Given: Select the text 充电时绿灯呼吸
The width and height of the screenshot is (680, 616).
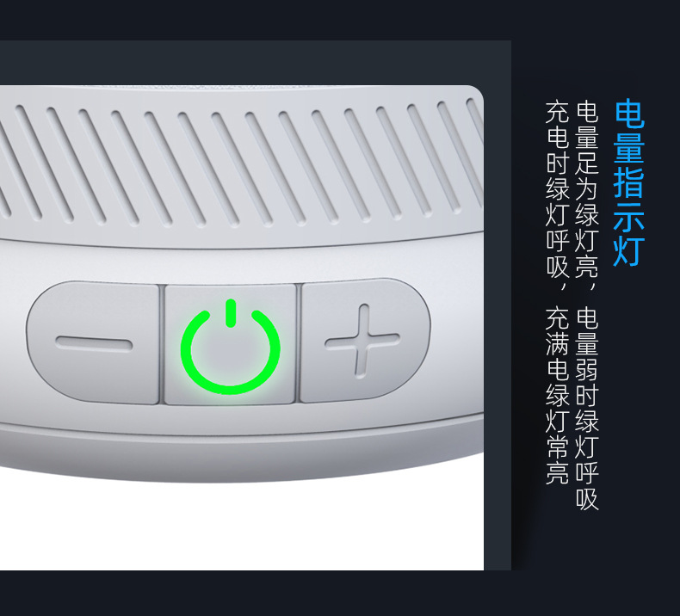Looking at the screenshot, I should coord(557,190).
